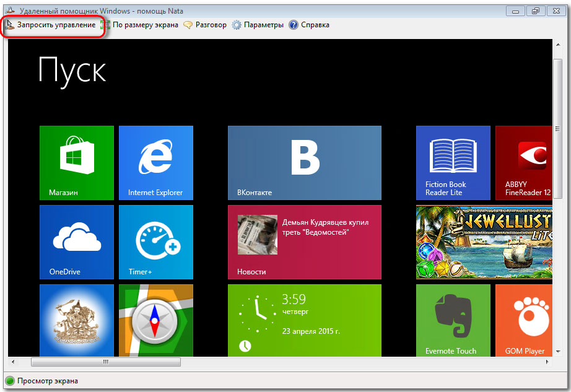This screenshot has width=571, height=392.
Task: Launch the Internet Explorer tile
Action: pyautogui.click(x=156, y=163)
